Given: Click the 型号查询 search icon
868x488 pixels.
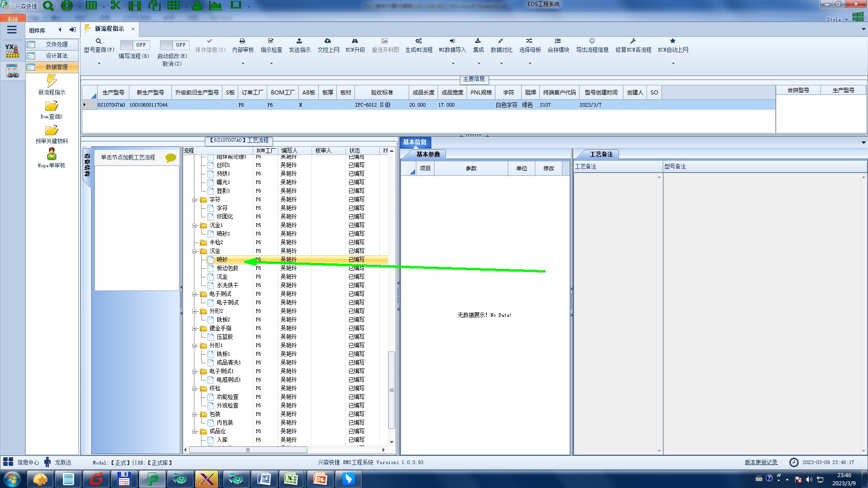Looking at the screenshot, I should (99, 41).
